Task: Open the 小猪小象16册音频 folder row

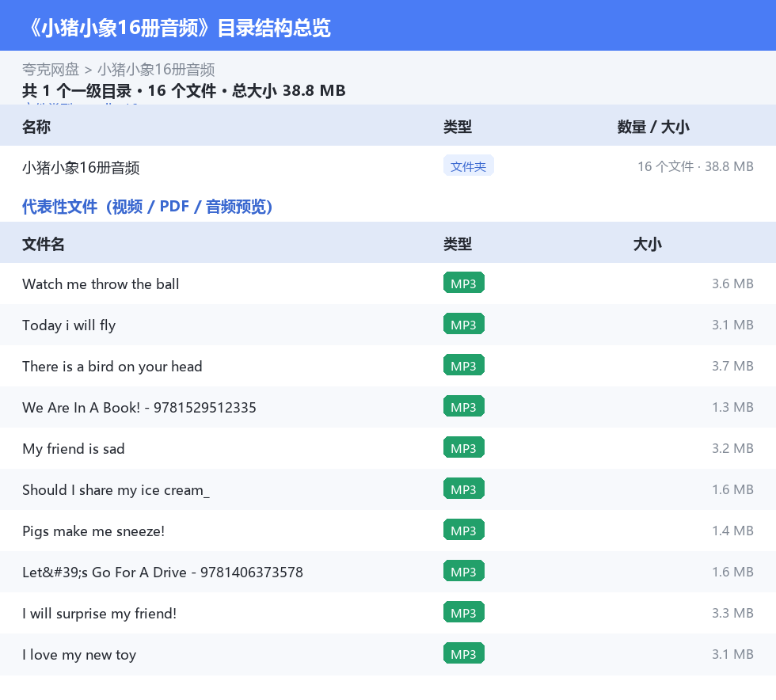Action: point(388,167)
